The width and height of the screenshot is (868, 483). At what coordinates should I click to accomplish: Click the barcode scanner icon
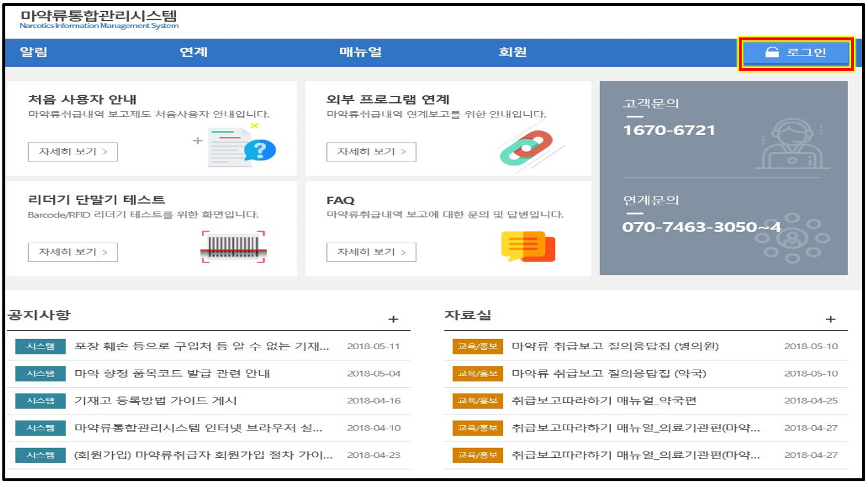click(x=233, y=247)
